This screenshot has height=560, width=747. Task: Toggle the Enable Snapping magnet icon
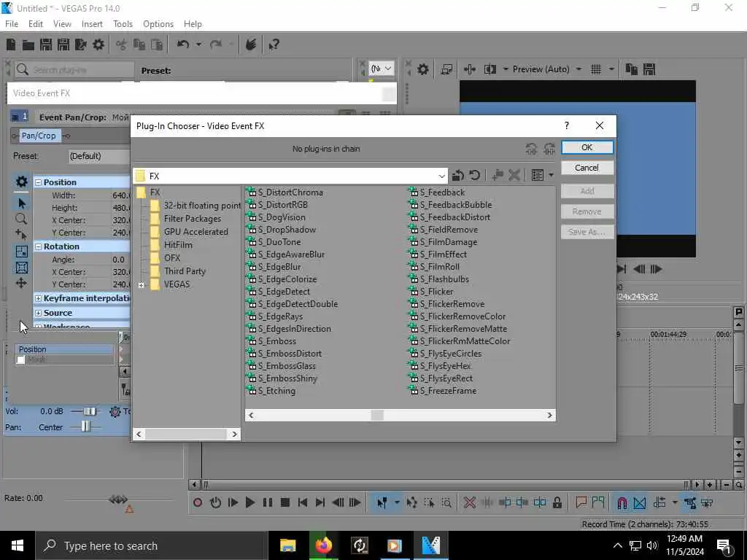point(622,503)
